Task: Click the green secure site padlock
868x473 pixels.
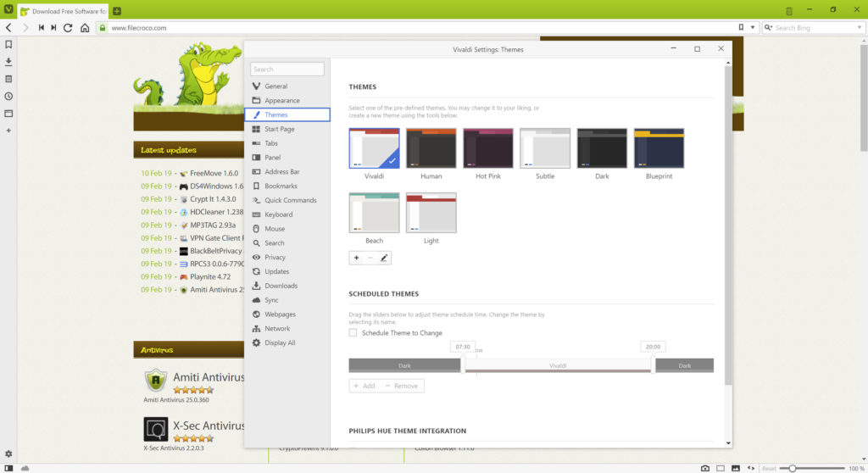Action: coord(102,28)
